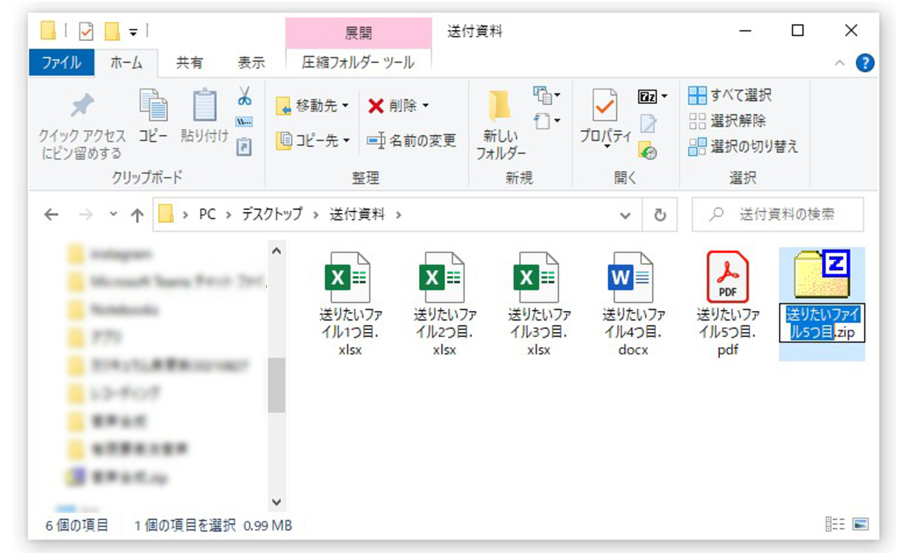
Task: Switch to the 表示 (View) tab
Action: 251,62
